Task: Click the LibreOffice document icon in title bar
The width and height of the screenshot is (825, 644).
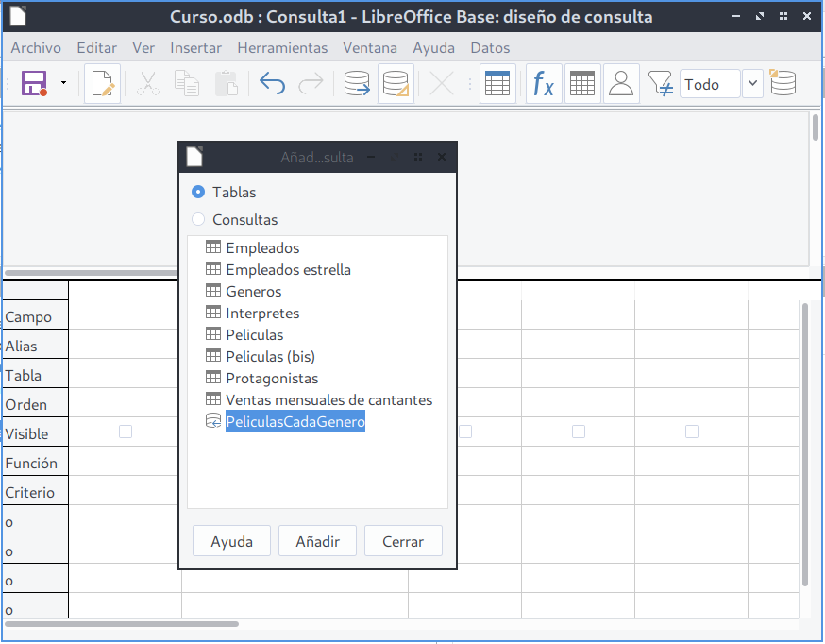Action: tap(17, 16)
